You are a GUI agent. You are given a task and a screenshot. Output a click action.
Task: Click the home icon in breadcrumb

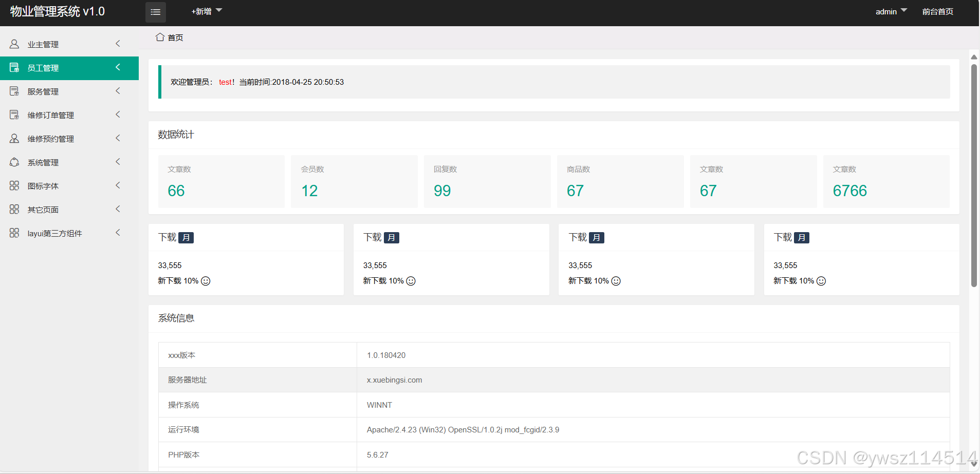pos(160,37)
